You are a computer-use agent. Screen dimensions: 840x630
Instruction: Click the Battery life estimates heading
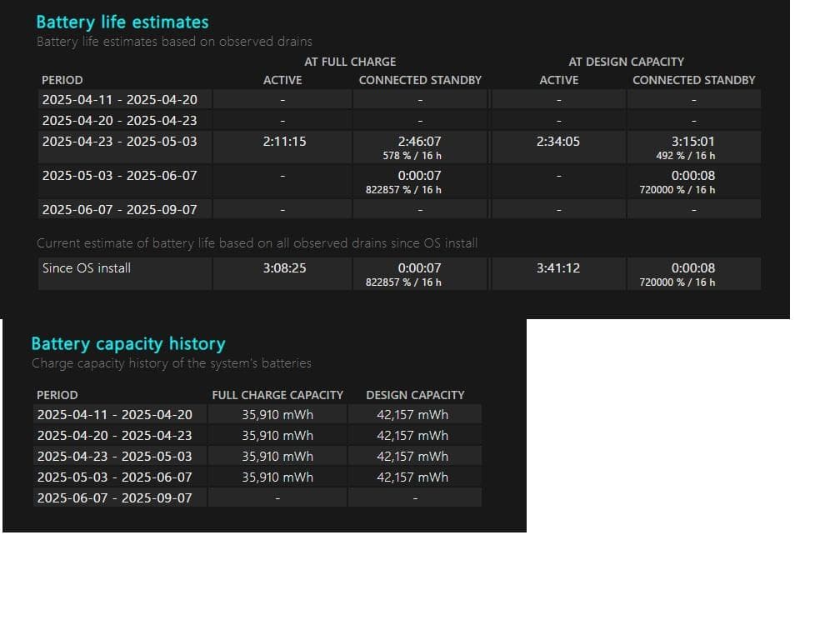(122, 22)
